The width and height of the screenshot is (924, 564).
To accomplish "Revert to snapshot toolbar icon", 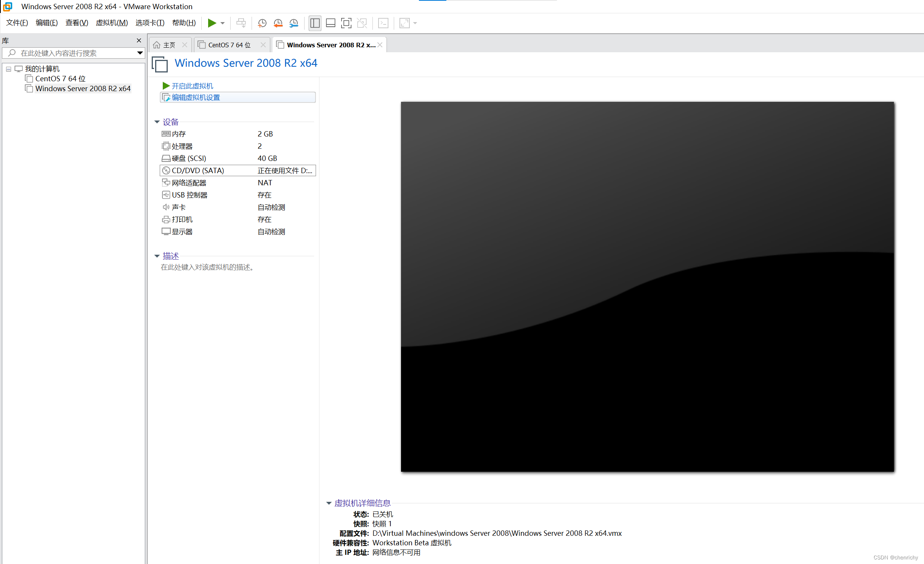I will click(278, 23).
